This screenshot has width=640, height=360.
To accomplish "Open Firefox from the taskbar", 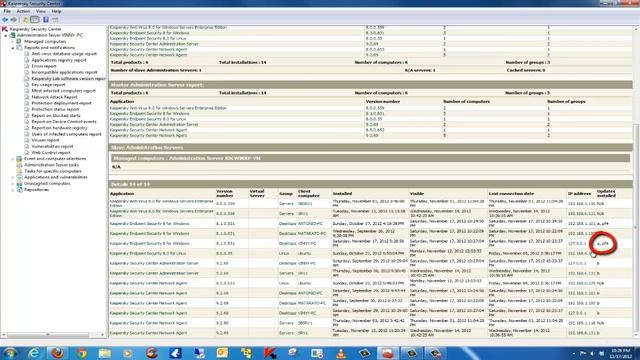I will 58,353.
